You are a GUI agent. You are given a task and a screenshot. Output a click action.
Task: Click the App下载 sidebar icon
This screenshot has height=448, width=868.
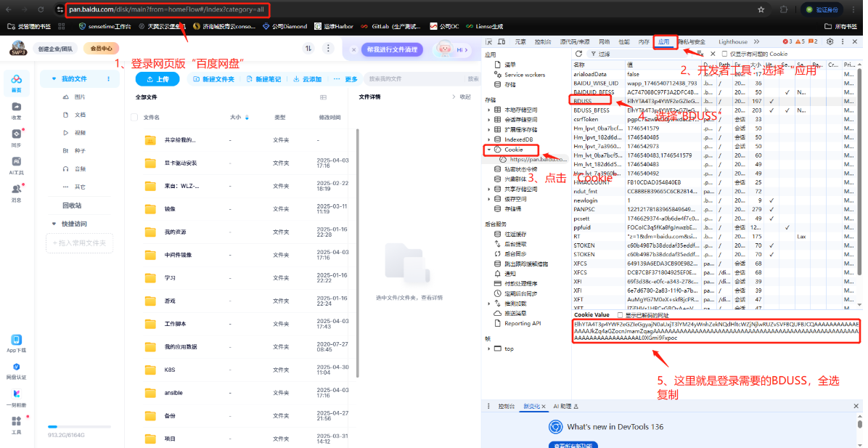16,341
